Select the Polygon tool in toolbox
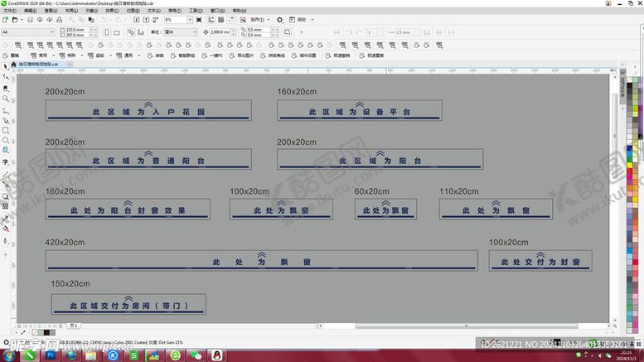Screen dimensions: 644x362 click(x=5, y=150)
